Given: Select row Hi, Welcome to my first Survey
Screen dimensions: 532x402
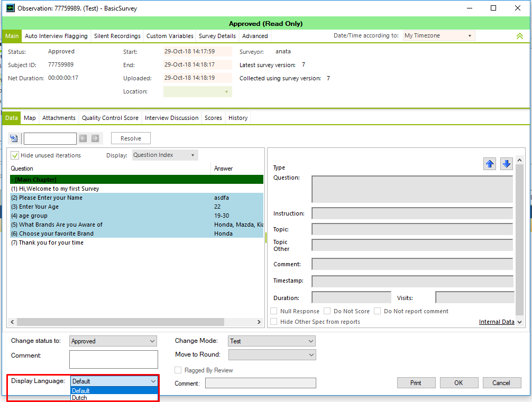Looking at the screenshot, I should point(137,189).
